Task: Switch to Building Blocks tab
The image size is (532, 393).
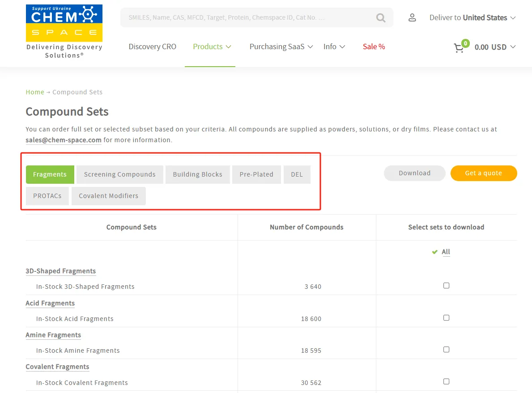Action: click(197, 174)
